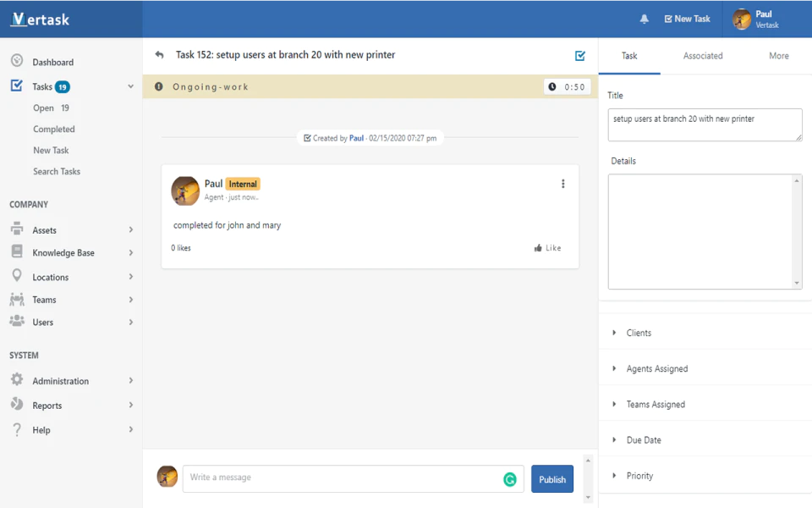
Task: Click the Ongoing-work status alert icon
Action: [159, 86]
